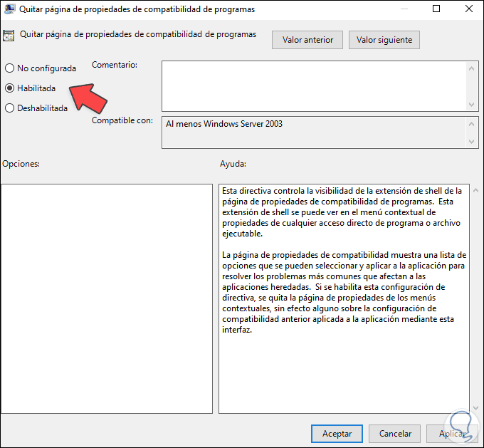This screenshot has height=448, width=484.
Task: Click the 'Comentario:' label
Action: [x=115, y=65]
